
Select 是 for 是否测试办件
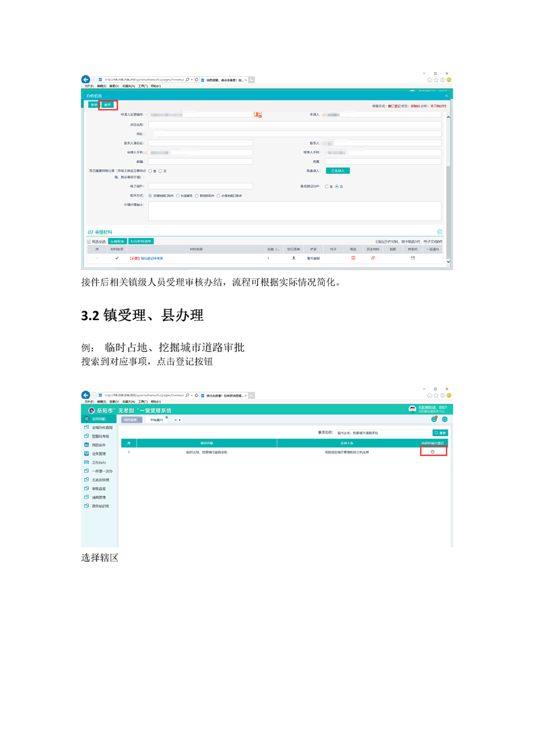click(x=327, y=186)
